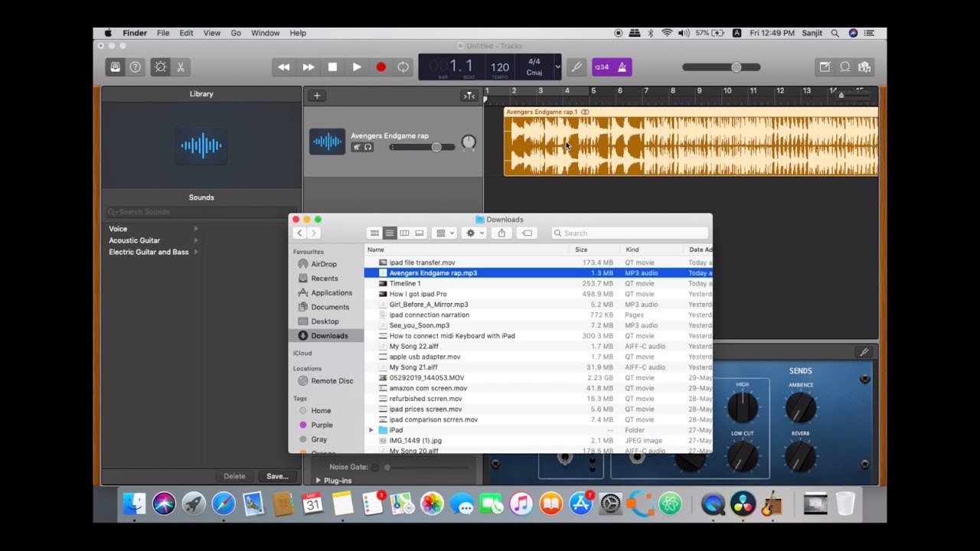The height and width of the screenshot is (551, 980).
Task: Toggle the 1234 Count-in button
Action: 602,67
